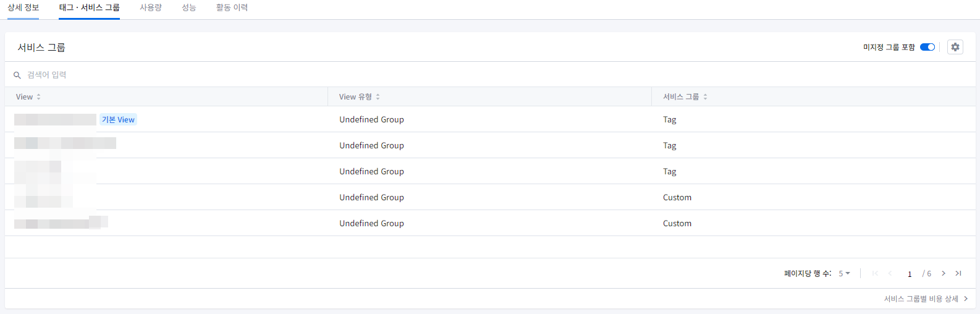980x314 pixels.
Task: Click the search magnifier icon
Action: 17,75
